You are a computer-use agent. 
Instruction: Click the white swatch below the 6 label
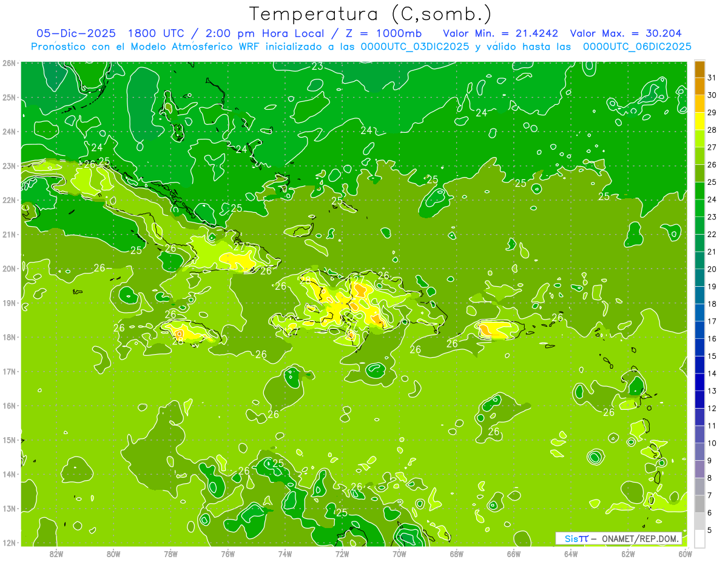coord(699,538)
